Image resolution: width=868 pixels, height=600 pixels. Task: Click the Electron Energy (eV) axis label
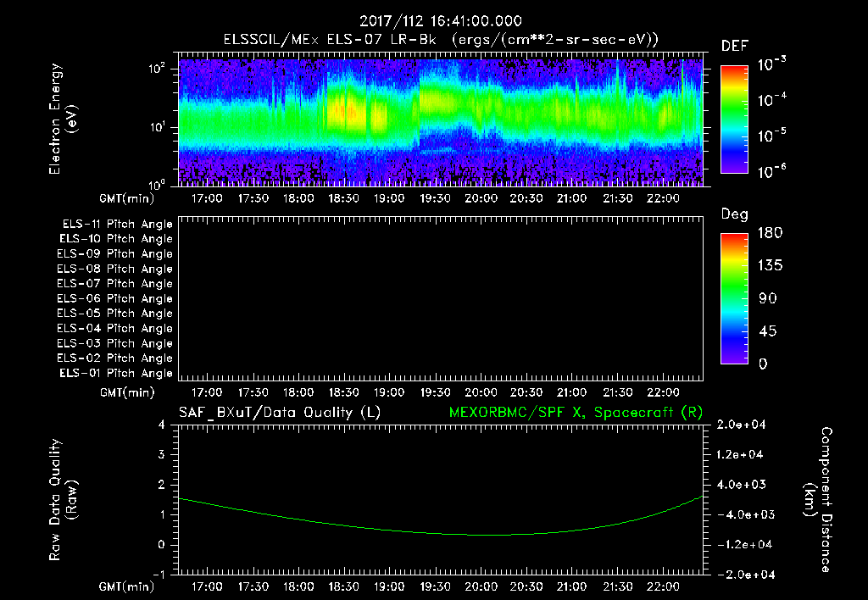click(63, 119)
